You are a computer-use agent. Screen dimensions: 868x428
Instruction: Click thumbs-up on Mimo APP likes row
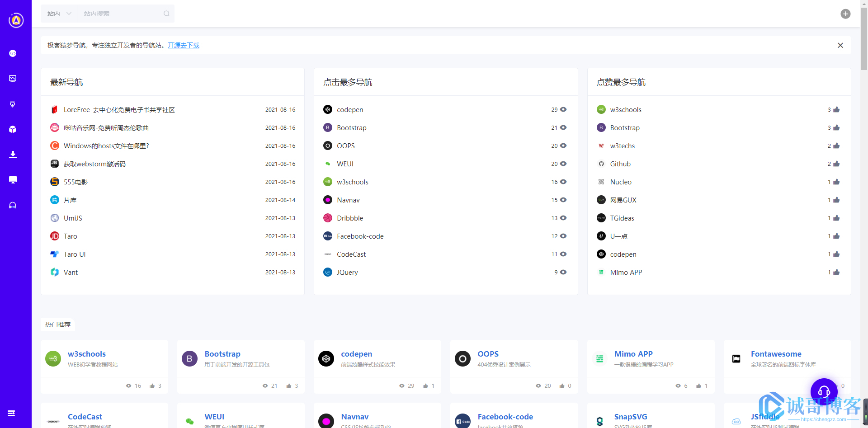[836, 273]
